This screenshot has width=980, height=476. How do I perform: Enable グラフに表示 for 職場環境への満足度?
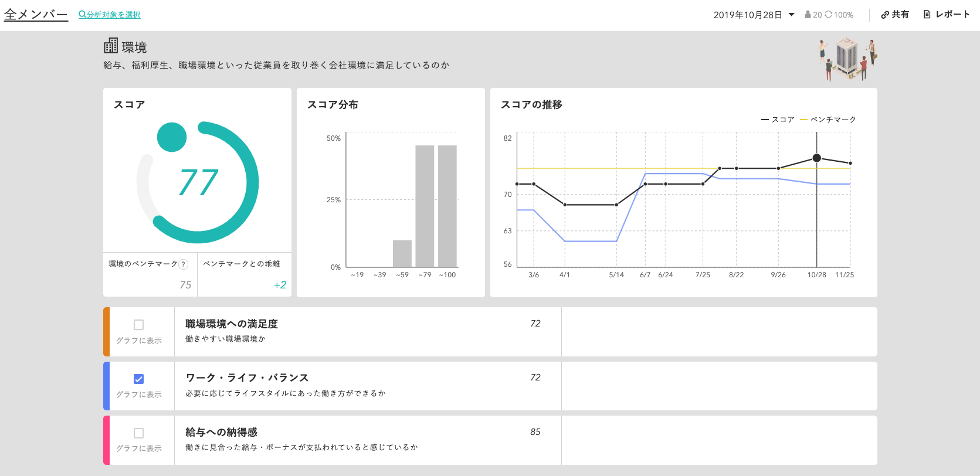(x=139, y=325)
